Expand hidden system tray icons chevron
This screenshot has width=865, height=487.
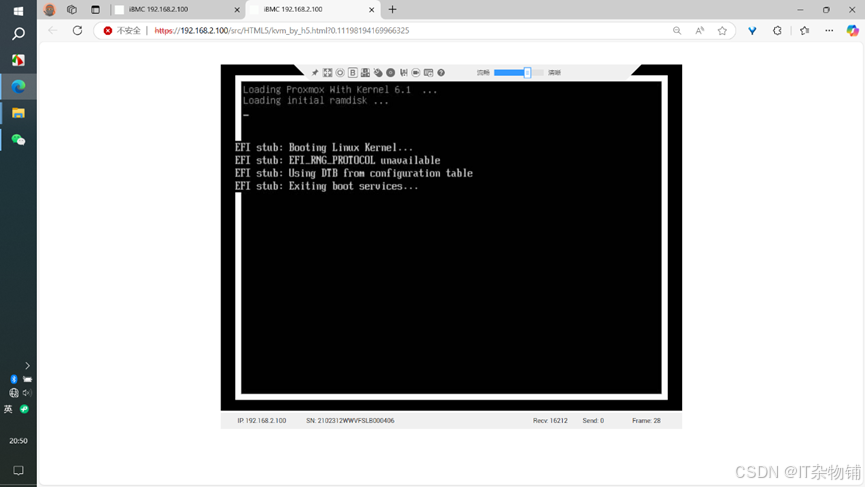tap(27, 366)
